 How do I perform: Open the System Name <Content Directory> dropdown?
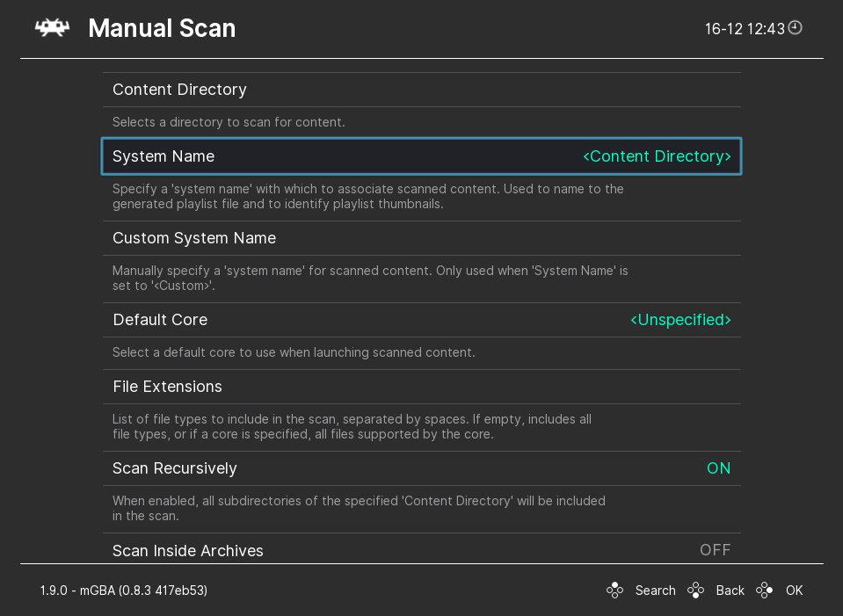point(657,156)
